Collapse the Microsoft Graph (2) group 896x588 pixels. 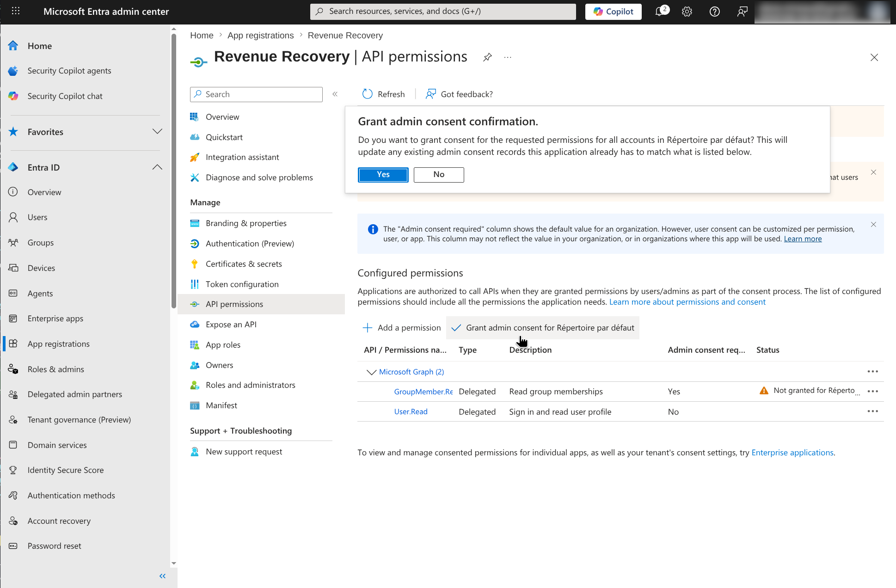coord(371,372)
